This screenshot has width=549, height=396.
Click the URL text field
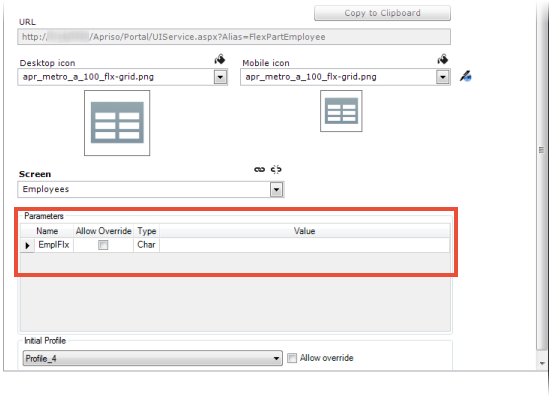(234, 37)
